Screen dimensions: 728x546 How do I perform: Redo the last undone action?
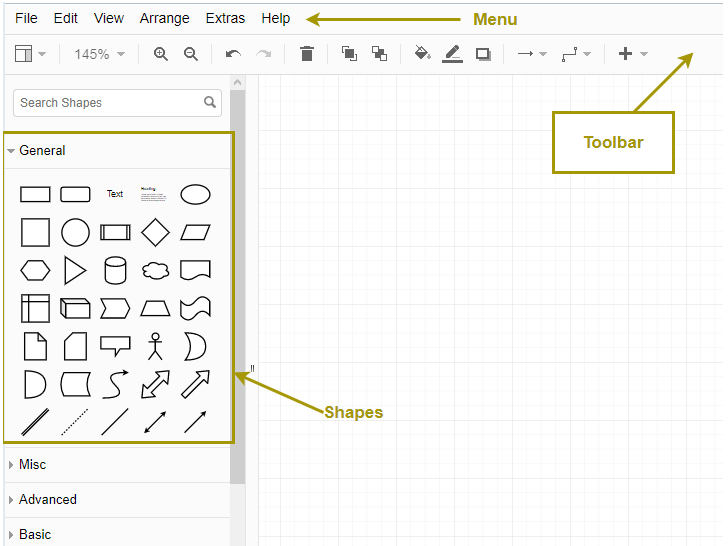tap(264, 54)
